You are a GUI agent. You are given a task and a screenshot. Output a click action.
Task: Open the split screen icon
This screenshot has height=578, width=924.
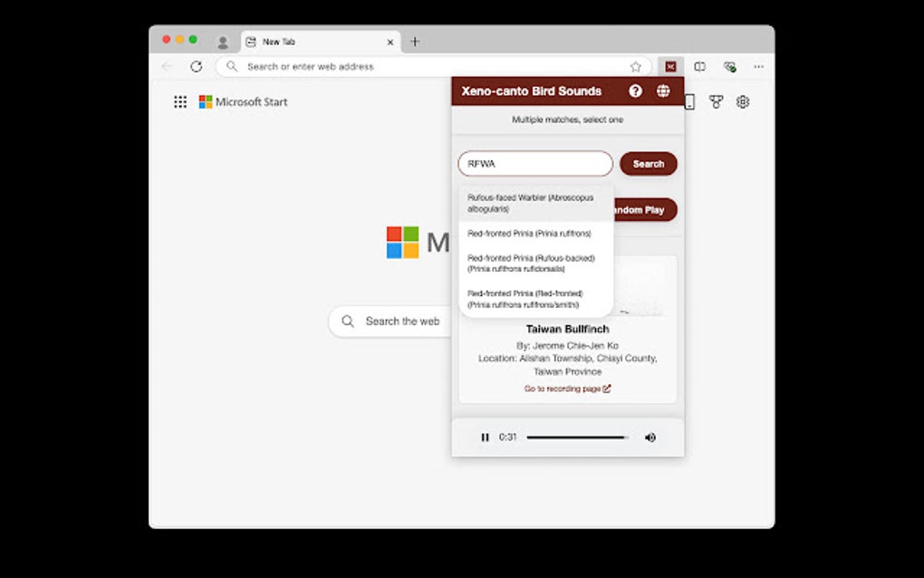point(699,66)
